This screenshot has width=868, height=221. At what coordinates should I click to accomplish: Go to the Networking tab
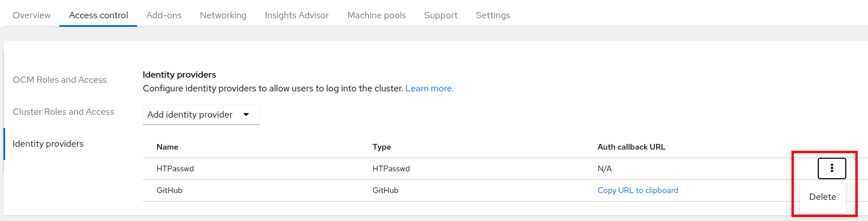(223, 15)
